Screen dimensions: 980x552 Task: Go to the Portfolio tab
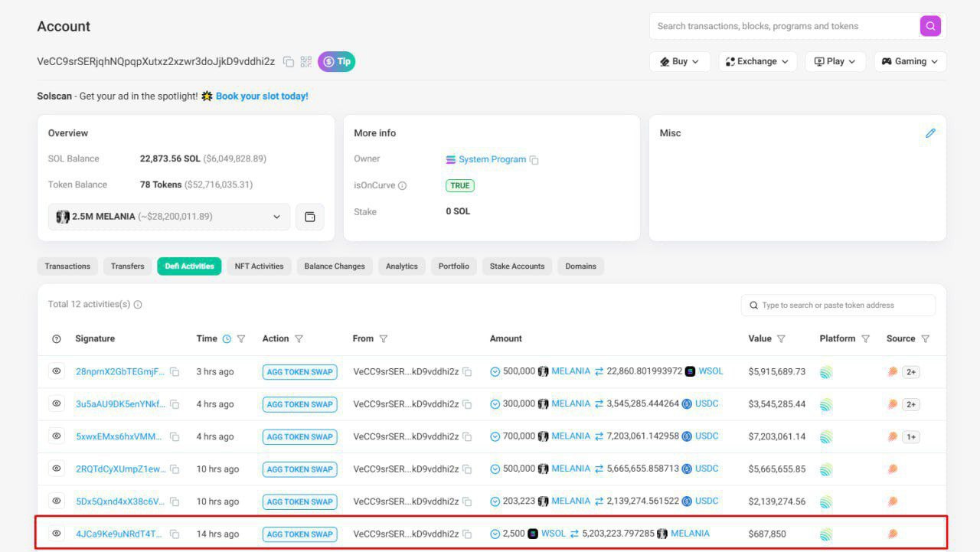454,266
